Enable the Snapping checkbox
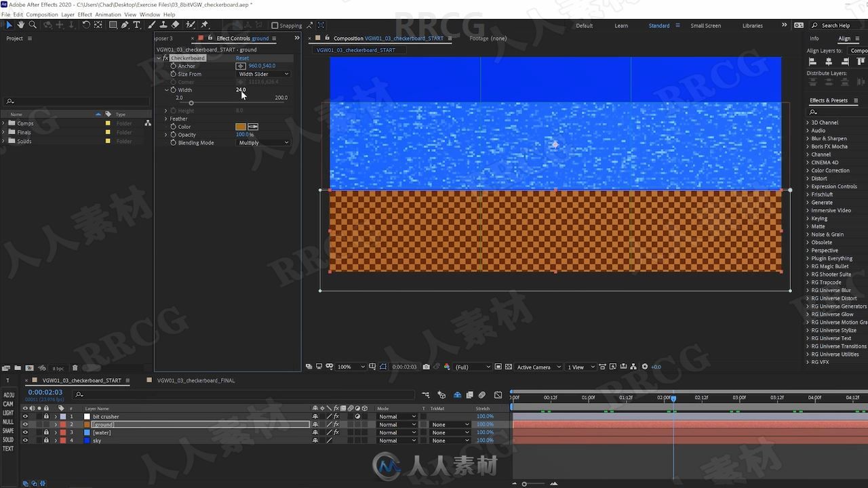The width and height of the screenshot is (868, 488). (275, 26)
